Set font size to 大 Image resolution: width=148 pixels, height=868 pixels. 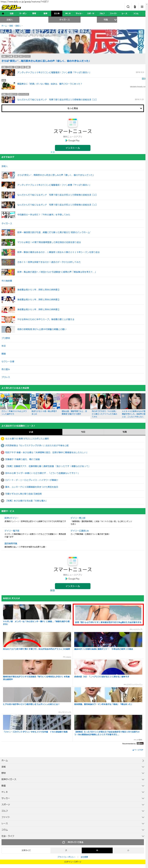[66, 850]
